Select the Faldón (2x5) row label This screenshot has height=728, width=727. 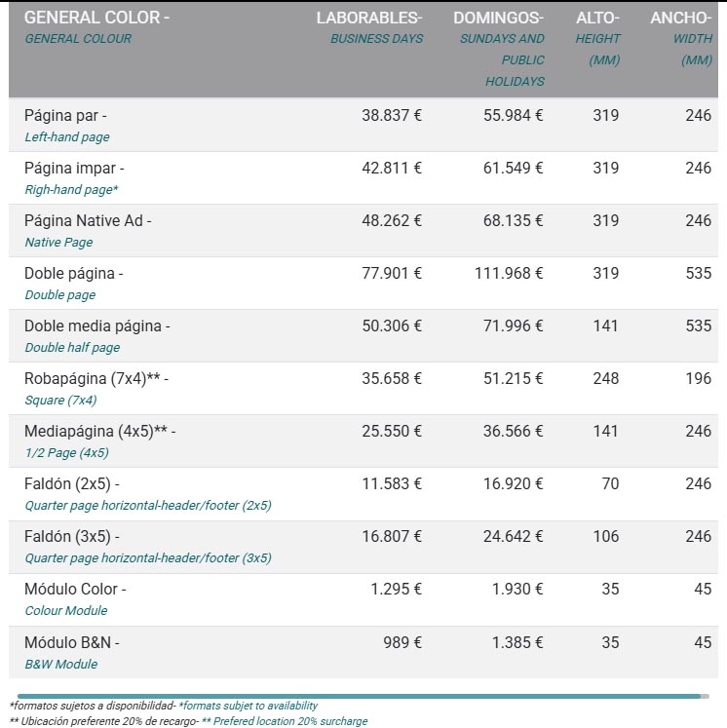72,483
